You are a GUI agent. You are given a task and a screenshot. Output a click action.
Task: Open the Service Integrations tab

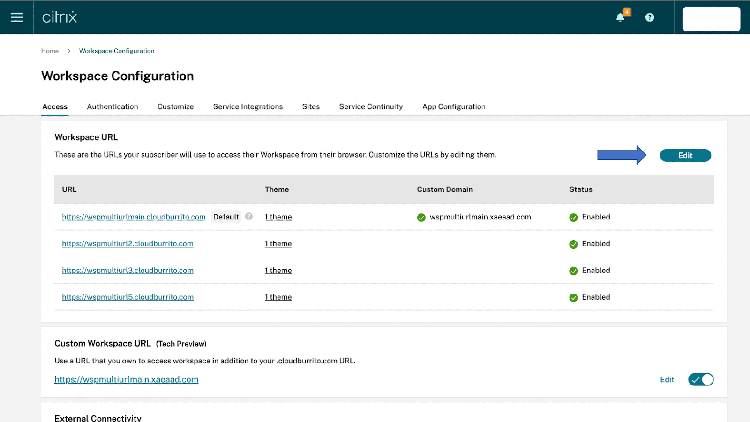pos(248,107)
